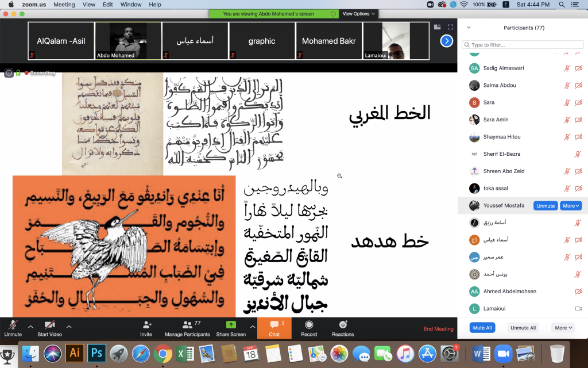Unmute the microphone in Zoom toolbar
The height and width of the screenshot is (368, 588).
click(13, 328)
